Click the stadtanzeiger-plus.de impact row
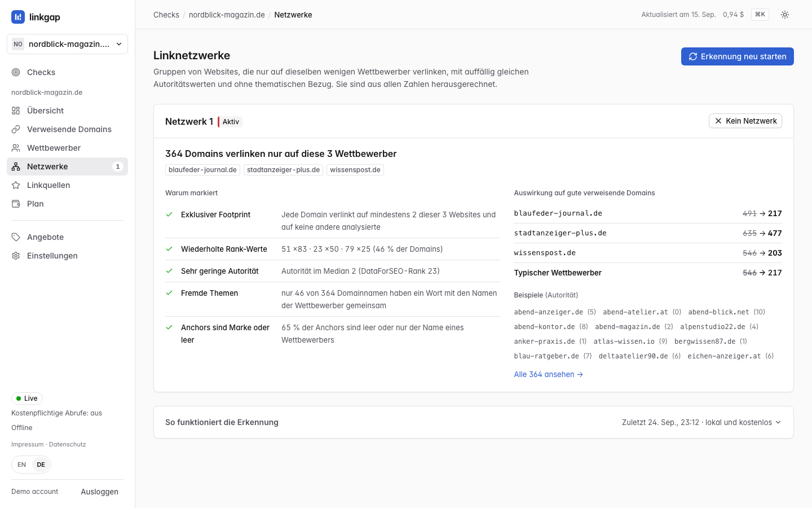 [648, 233]
